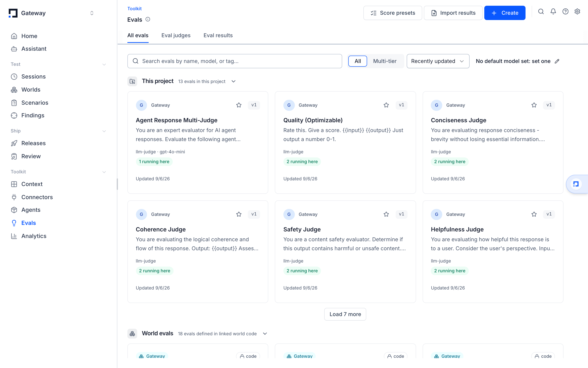The image size is (588, 368).
Task: Collapse the World evals section
Action: 265,334
